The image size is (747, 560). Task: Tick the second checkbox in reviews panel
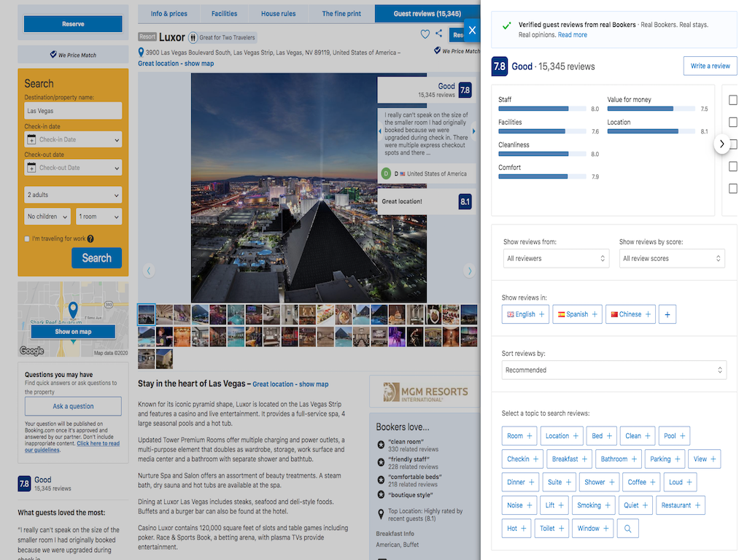click(732, 122)
